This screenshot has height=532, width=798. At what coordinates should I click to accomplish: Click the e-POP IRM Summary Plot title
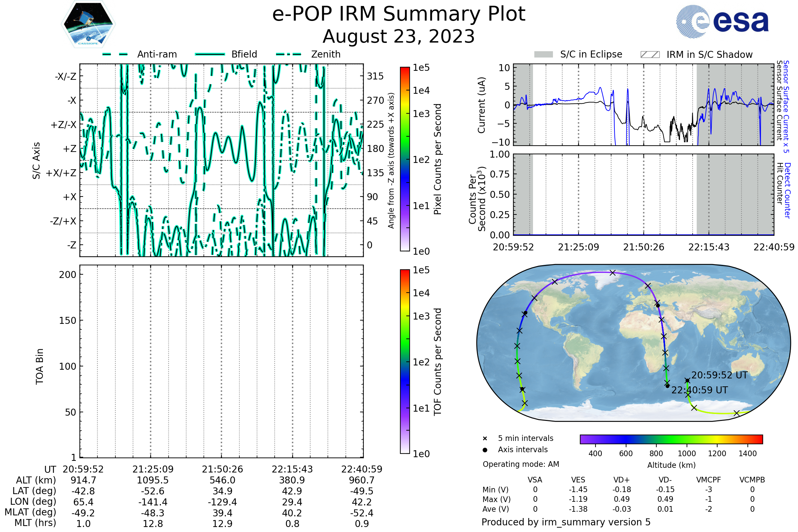pyautogui.click(x=399, y=14)
